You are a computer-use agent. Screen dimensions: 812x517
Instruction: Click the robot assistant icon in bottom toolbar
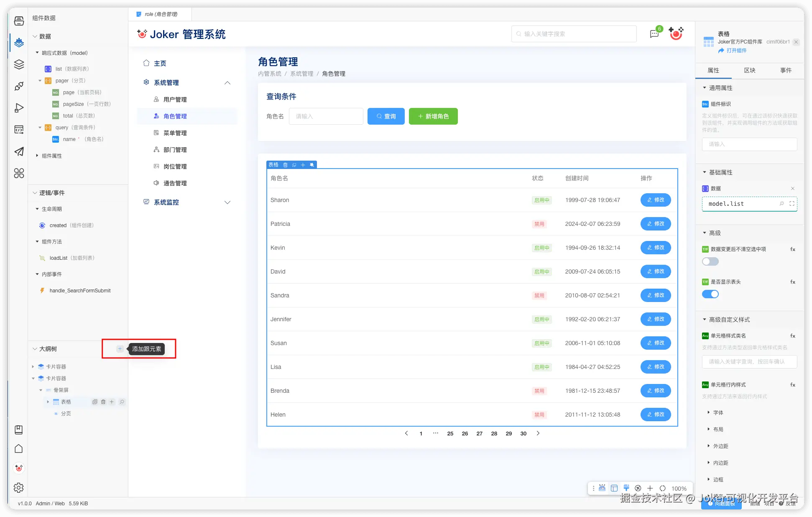click(x=602, y=488)
